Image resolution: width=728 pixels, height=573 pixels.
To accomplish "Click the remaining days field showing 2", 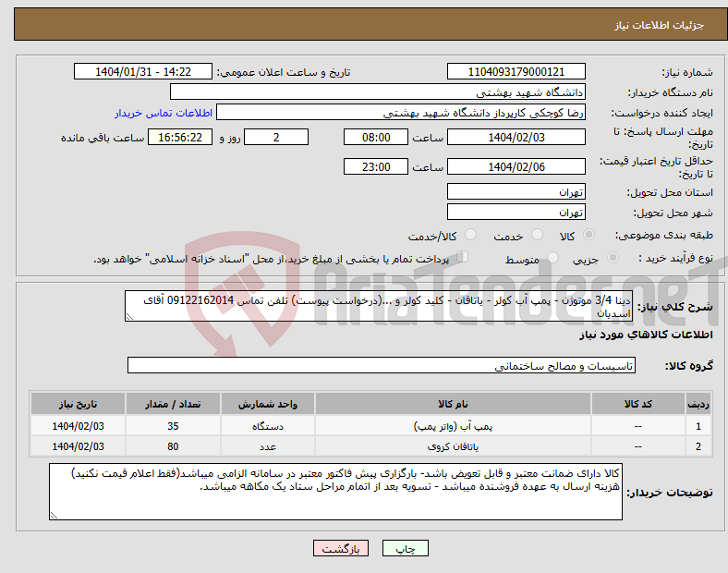I will (x=276, y=137).
